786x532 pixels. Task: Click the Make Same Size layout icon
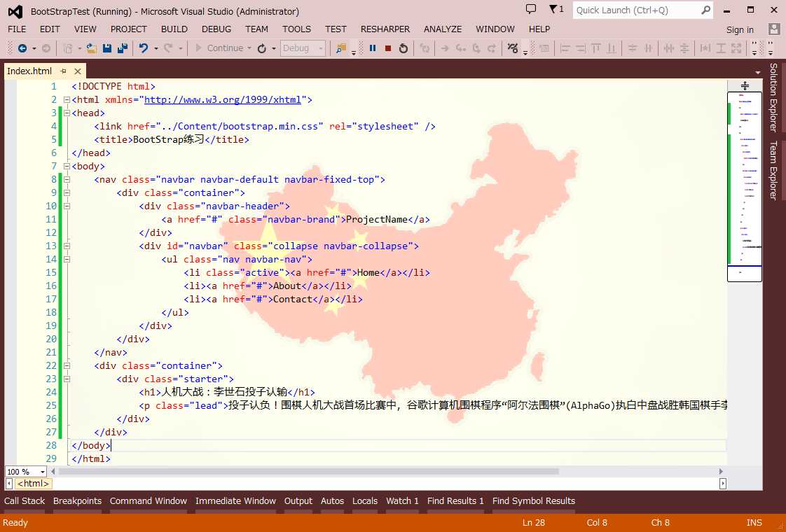click(736, 48)
